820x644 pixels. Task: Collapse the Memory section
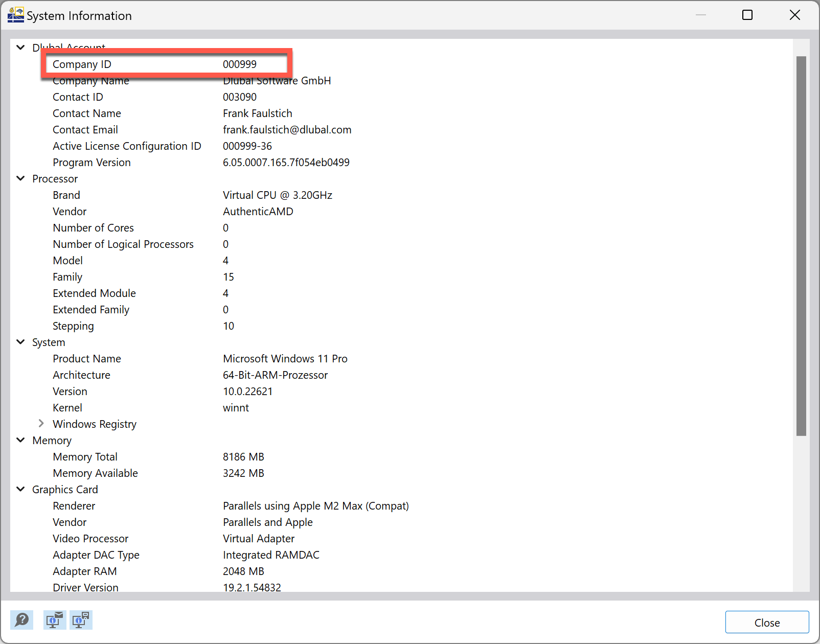[x=20, y=440]
